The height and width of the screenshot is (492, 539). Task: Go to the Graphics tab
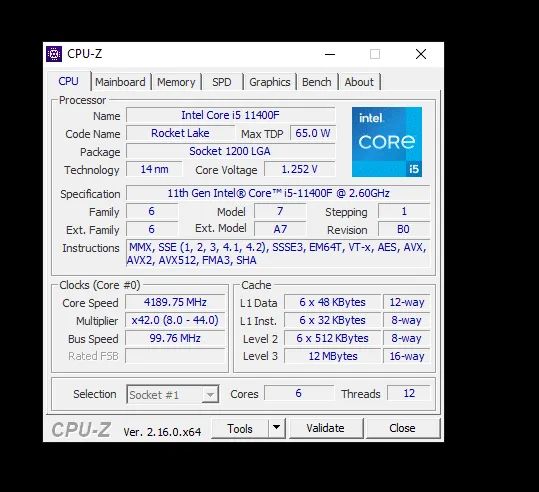coord(270,82)
